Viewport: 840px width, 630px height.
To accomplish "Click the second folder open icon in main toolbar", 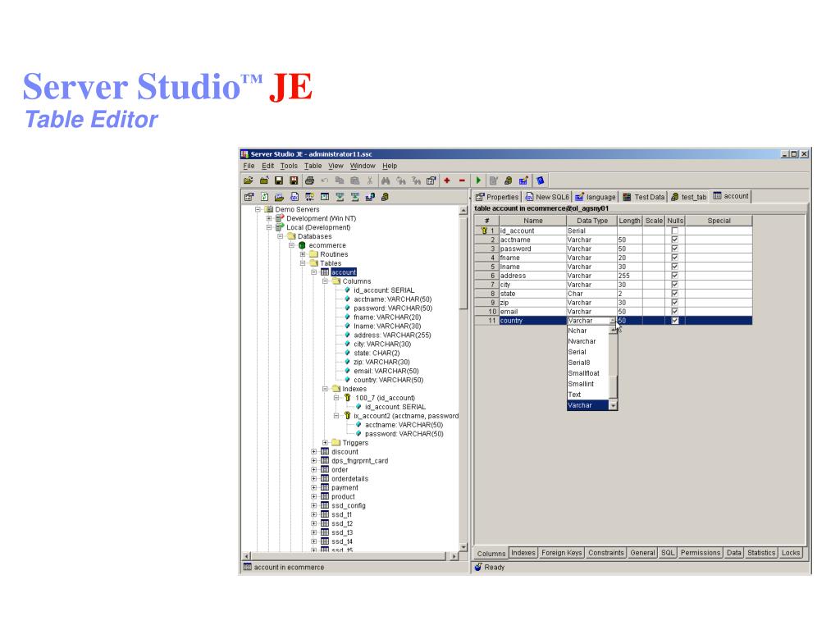I will pos(263,180).
